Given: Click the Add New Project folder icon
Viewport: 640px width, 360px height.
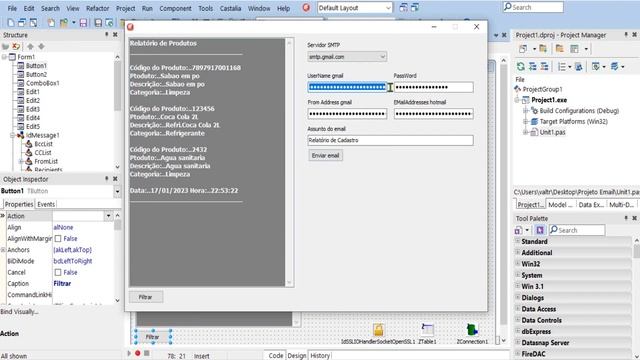Looking at the screenshot, I should click(x=543, y=49).
